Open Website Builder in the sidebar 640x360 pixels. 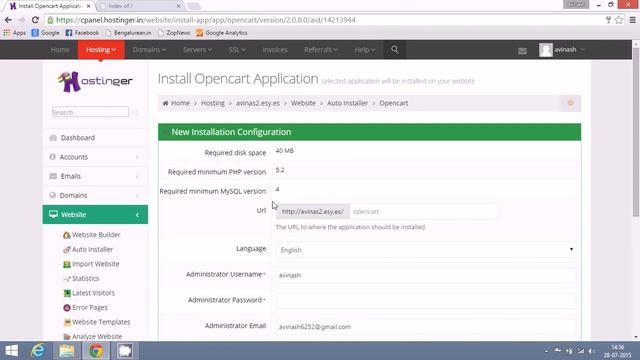click(x=92, y=235)
